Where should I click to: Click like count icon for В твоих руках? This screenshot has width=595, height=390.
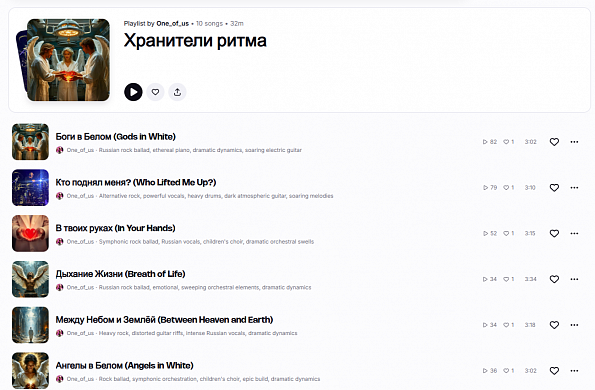pyautogui.click(x=506, y=233)
